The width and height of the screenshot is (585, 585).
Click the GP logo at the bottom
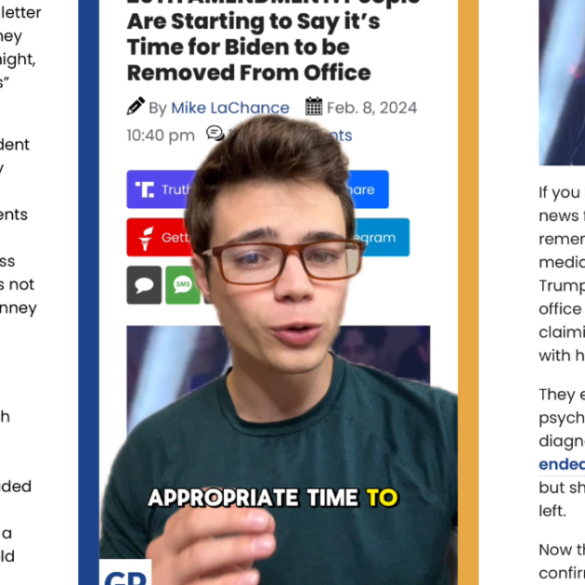point(125,573)
